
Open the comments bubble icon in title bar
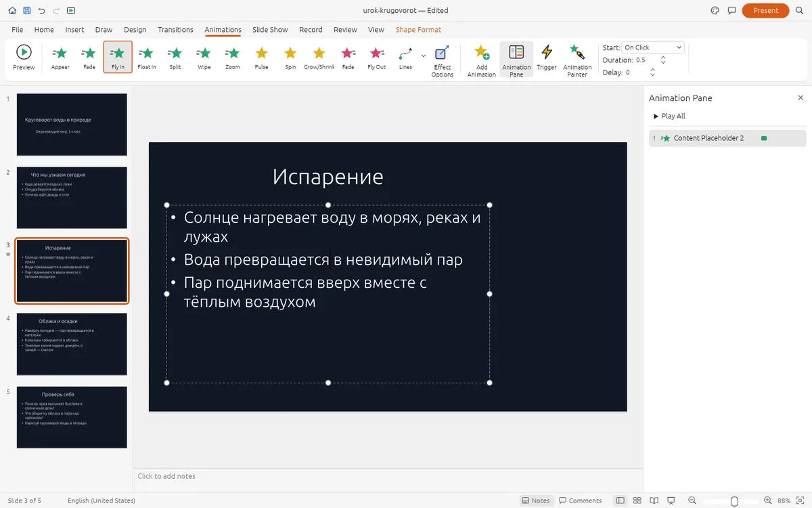[x=731, y=10]
